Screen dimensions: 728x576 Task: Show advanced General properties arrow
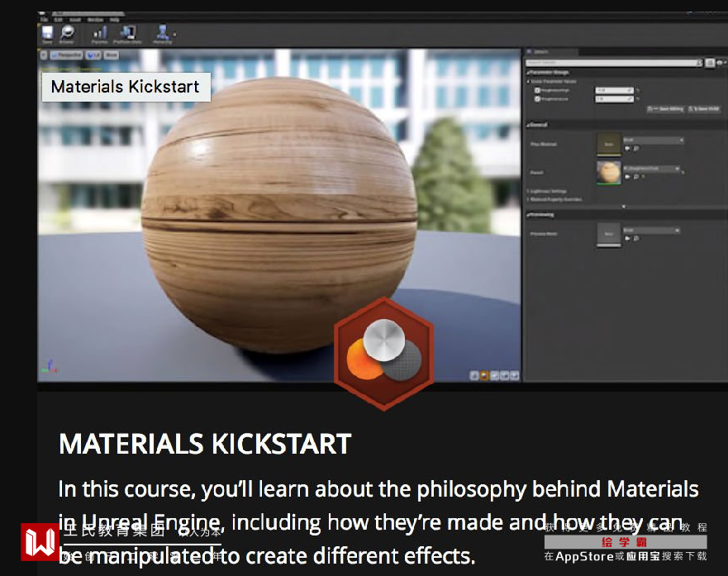coord(624,207)
